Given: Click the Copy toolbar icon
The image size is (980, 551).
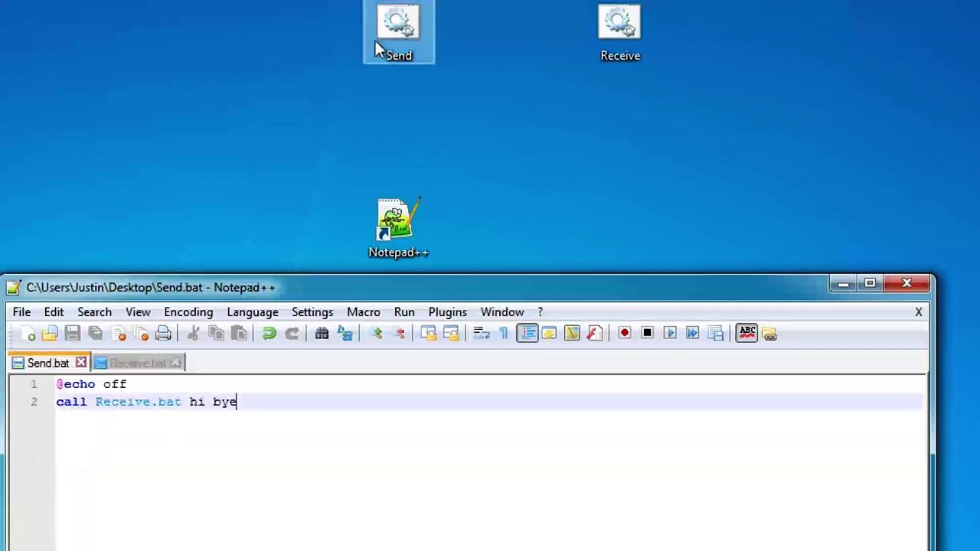Looking at the screenshot, I should coord(216,334).
